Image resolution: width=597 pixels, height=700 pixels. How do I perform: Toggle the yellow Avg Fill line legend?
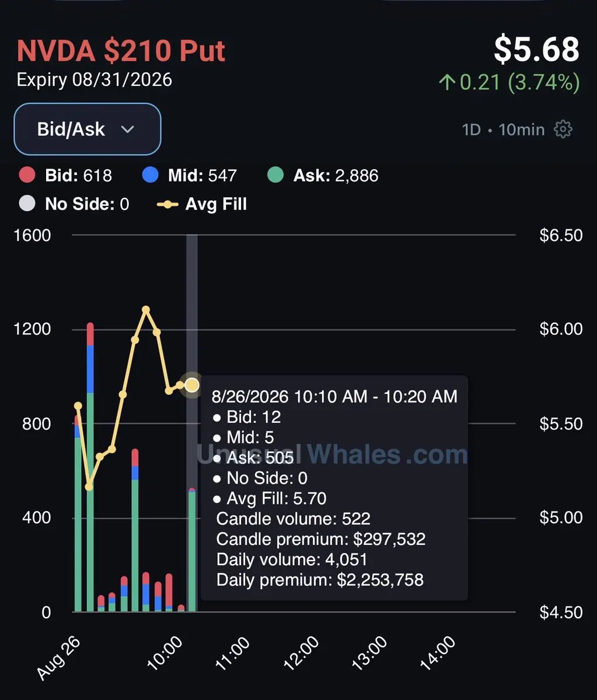pos(167,204)
